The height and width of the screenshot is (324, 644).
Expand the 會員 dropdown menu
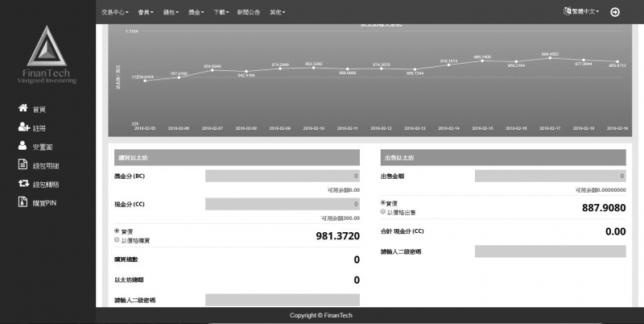tap(147, 13)
